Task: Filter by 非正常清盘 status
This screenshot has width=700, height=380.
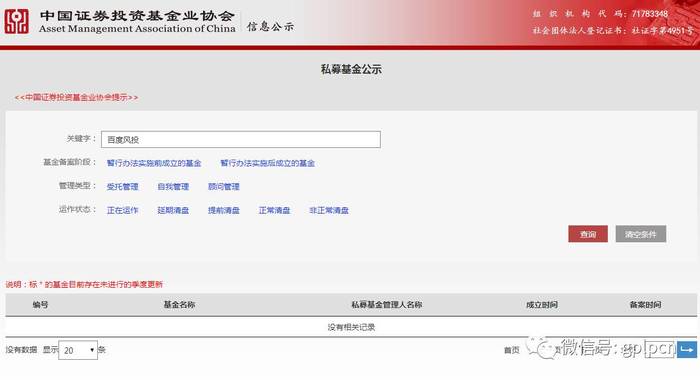Action: [329, 210]
